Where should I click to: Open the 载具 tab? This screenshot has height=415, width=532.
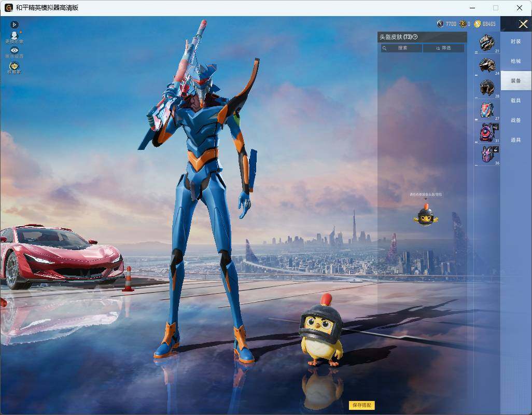tap(516, 101)
